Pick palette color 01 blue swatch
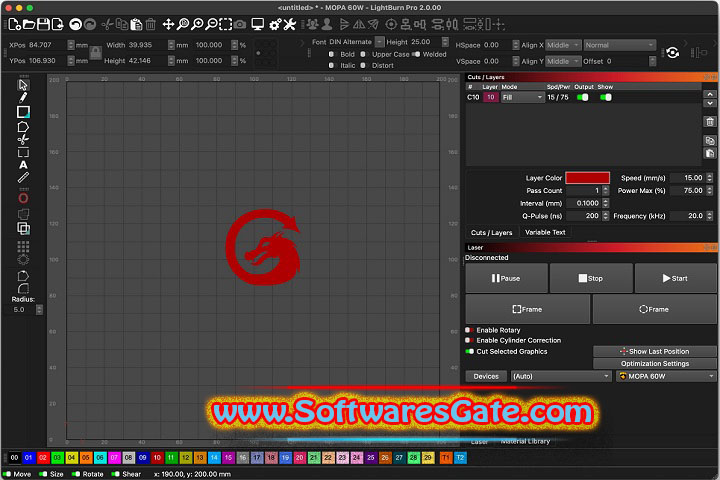720x480 pixels. click(28, 457)
